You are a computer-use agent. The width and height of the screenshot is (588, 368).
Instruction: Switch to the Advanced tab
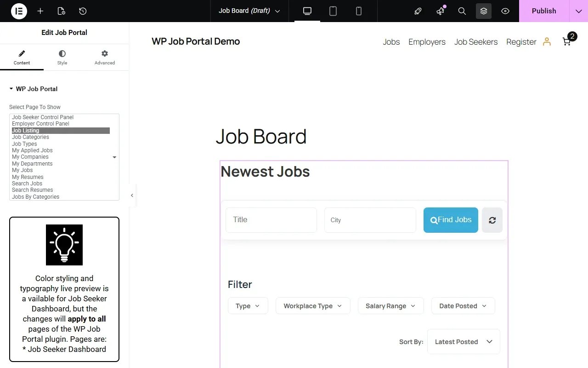105,57
